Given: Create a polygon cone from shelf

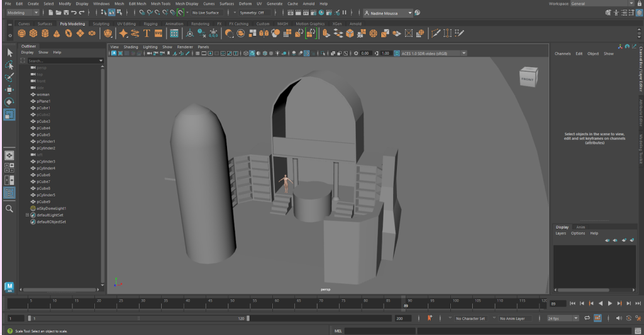Looking at the screenshot, I should [57, 33].
